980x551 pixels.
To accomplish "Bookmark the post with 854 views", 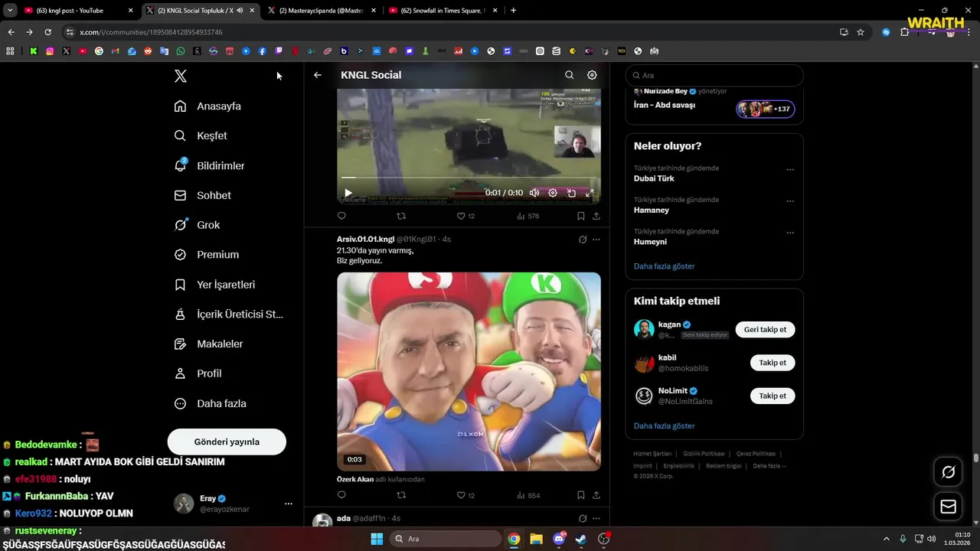I will [x=581, y=495].
